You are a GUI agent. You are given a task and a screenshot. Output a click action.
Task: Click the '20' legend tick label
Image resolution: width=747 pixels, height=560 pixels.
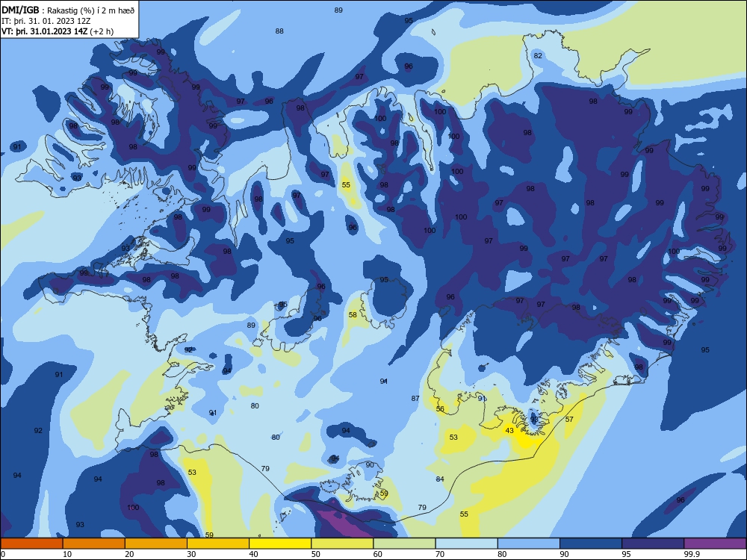click(129, 554)
